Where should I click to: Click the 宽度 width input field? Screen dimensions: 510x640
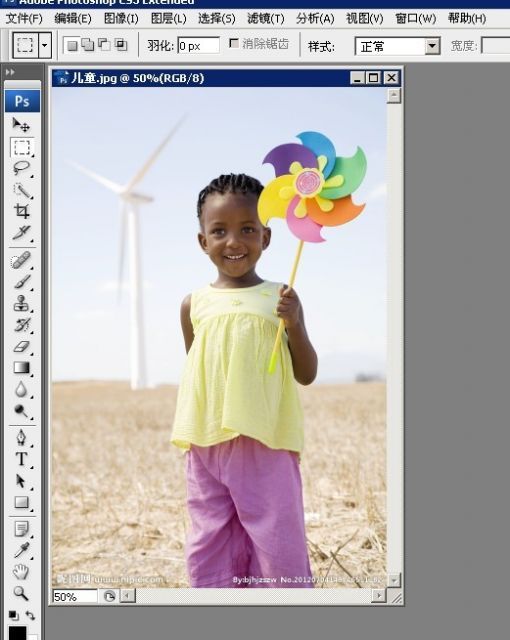tap(495, 46)
